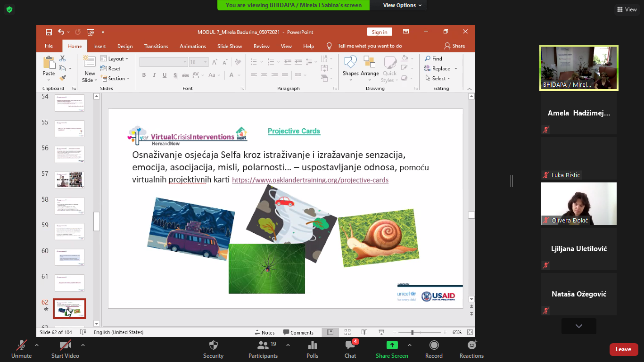The height and width of the screenshot is (362, 644).
Task: Click the Arrange icon
Action: (370, 63)
